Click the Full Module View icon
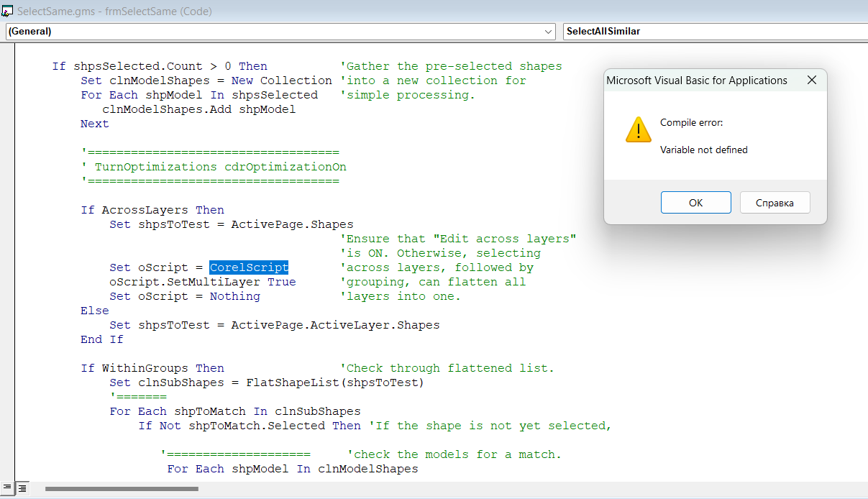 pyautogui.click(x=22, y=488)
